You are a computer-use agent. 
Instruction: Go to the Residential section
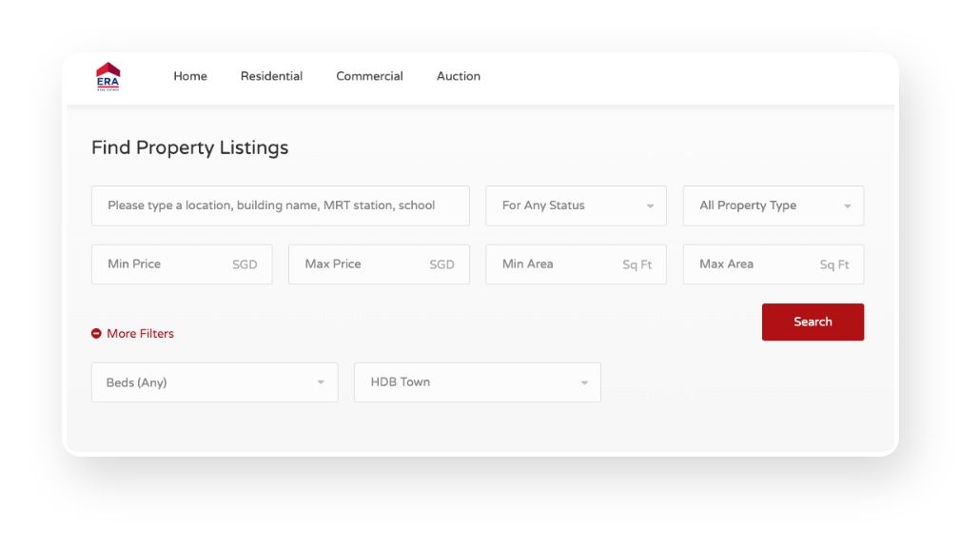tap(271, 76)
